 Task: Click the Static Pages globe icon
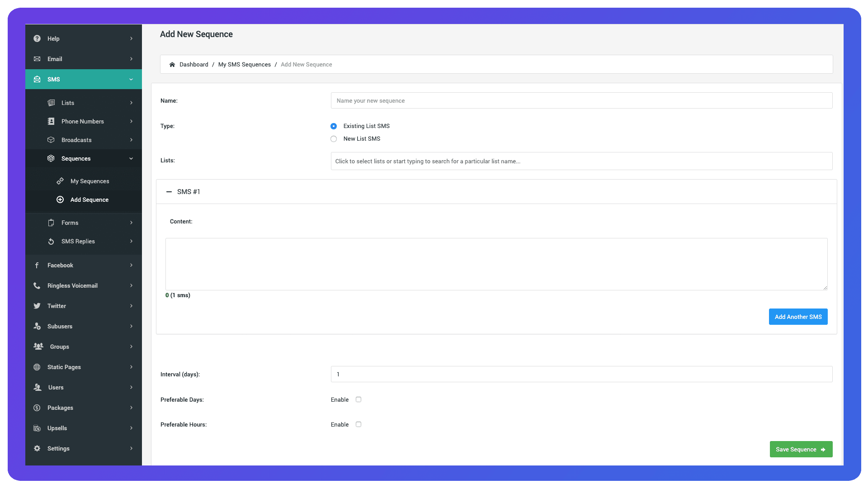pyautogui.click(x=37, y=367)
